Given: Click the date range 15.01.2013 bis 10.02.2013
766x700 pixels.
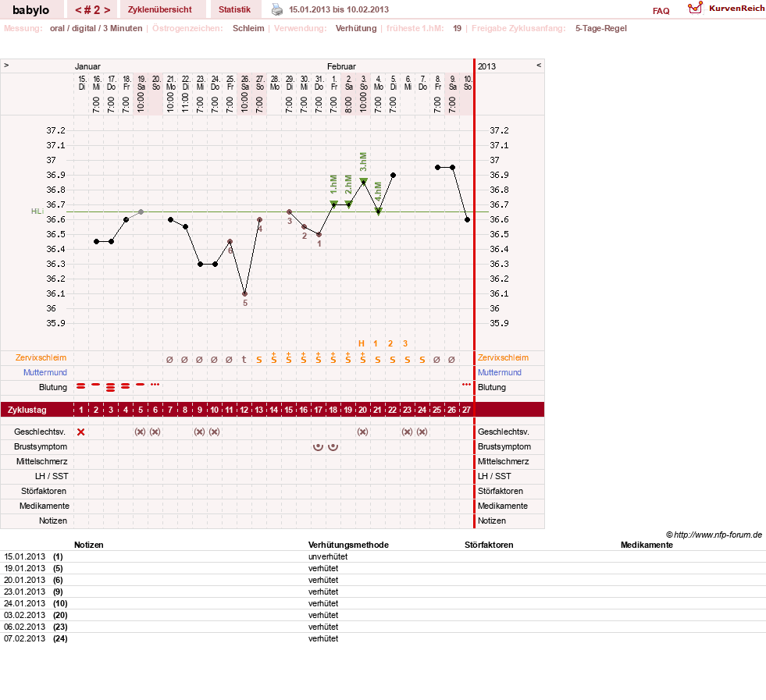Looking at the screenshot, I should [x=339, y=9].
